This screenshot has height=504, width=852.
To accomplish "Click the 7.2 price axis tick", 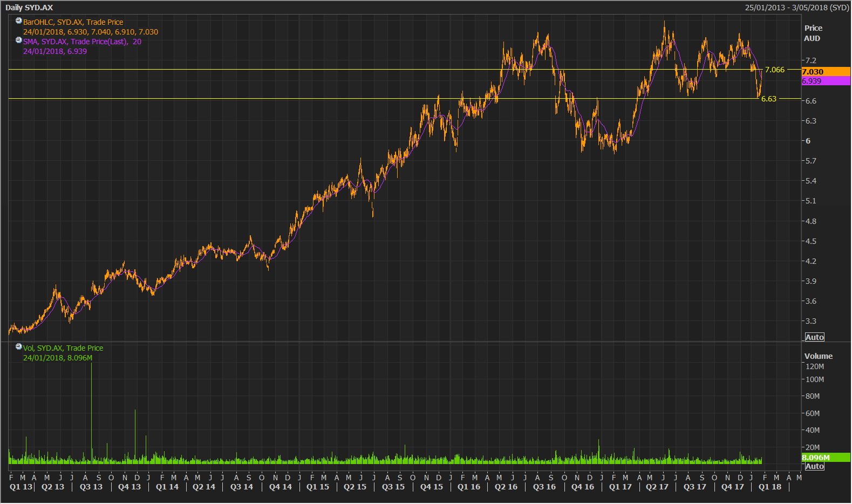I will pos(811,60).
